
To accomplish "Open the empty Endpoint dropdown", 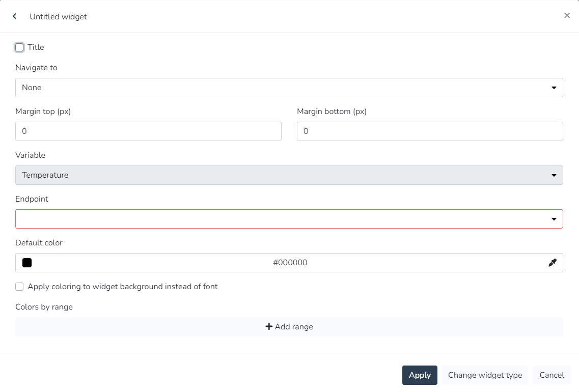I will (285, 219).
